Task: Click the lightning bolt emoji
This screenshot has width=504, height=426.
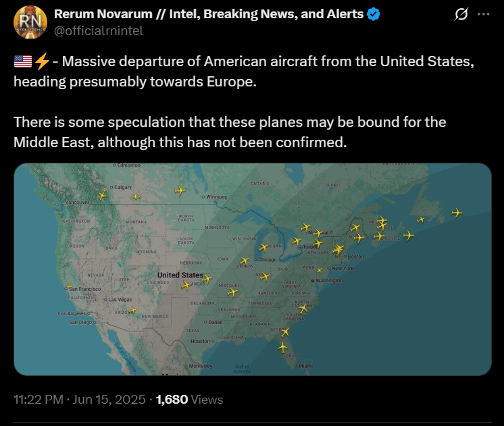Action: pos(42,61)
